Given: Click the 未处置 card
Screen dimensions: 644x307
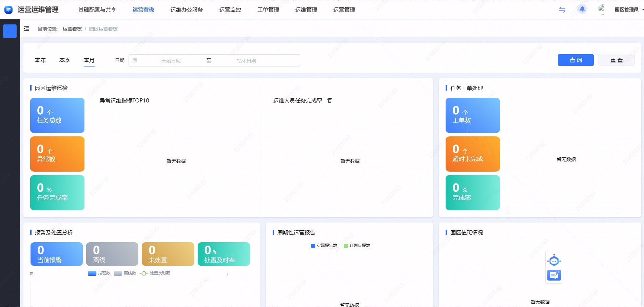Looking at the screenshot, I should pyautogui.click(x=168, y=254).
